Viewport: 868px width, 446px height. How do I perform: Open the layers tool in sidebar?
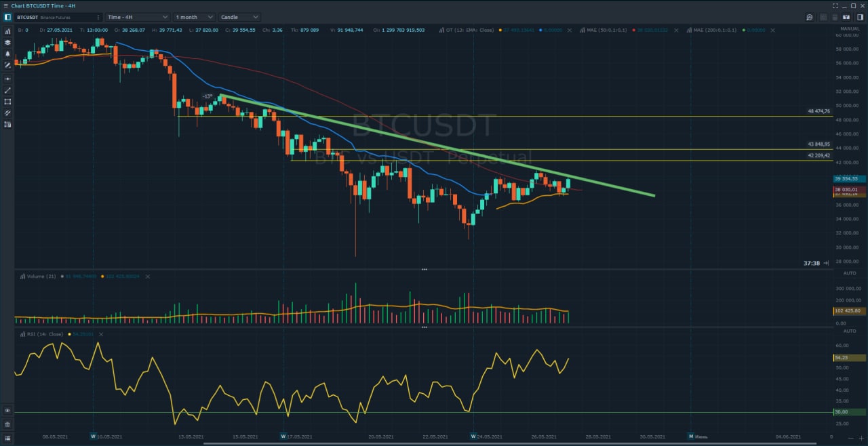[x=7, y=42]
